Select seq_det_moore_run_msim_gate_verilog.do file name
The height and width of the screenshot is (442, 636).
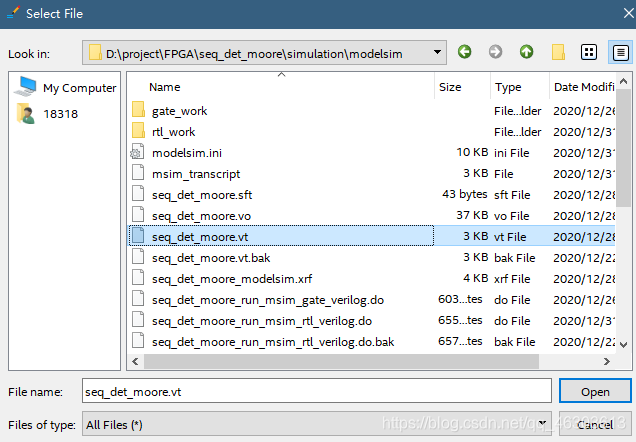(268, 300)
